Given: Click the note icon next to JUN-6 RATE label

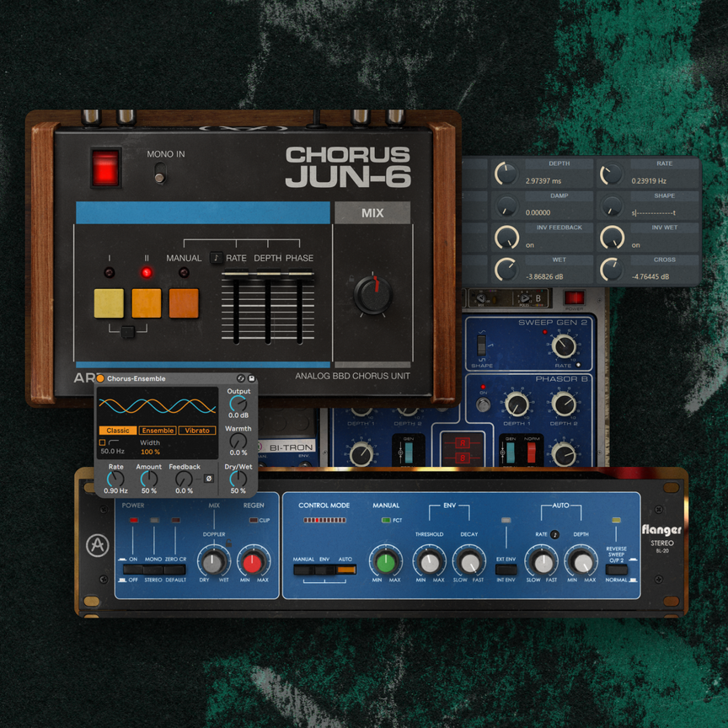Looking at the screenshot, I should pos(218,259).
